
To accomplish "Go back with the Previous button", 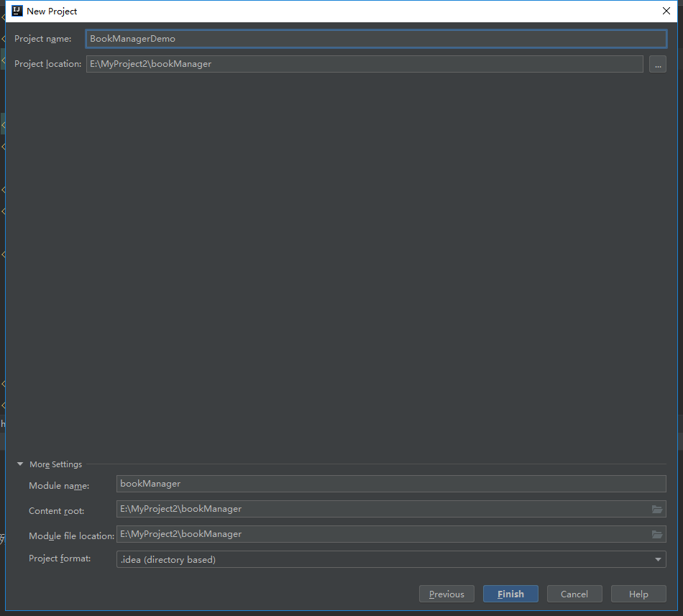I will (x=446, y=594).
